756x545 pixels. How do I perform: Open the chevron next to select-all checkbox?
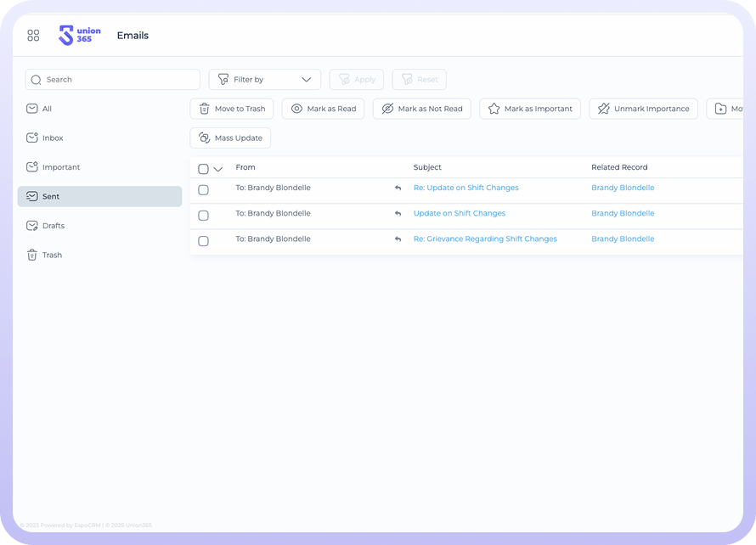[x=218, y=169]
